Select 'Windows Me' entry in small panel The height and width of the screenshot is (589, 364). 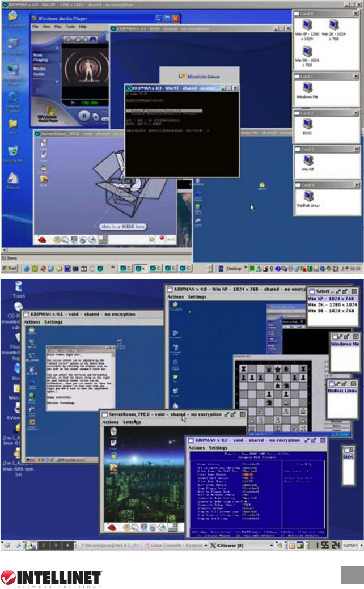(x=345, y=344)
